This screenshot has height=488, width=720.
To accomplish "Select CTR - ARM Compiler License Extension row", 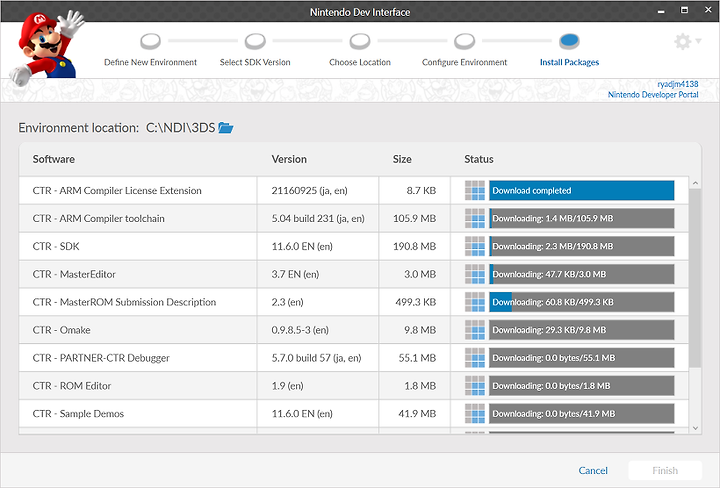I will 354,191.
